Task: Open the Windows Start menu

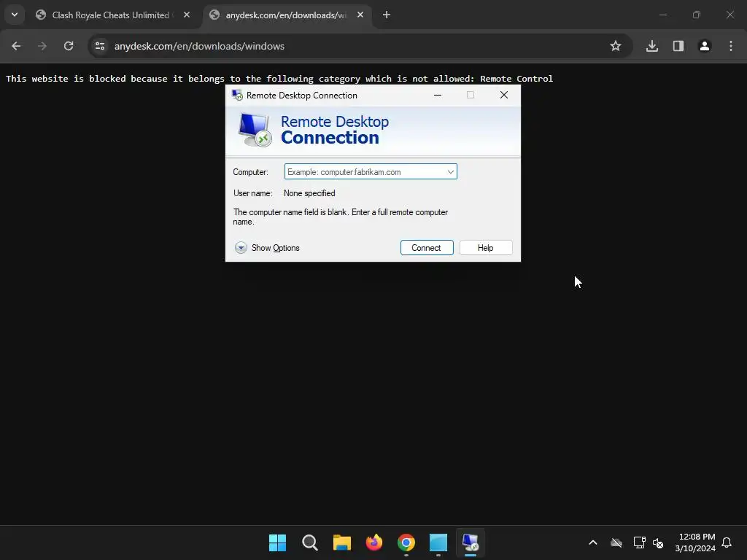Action: point(277,542)
